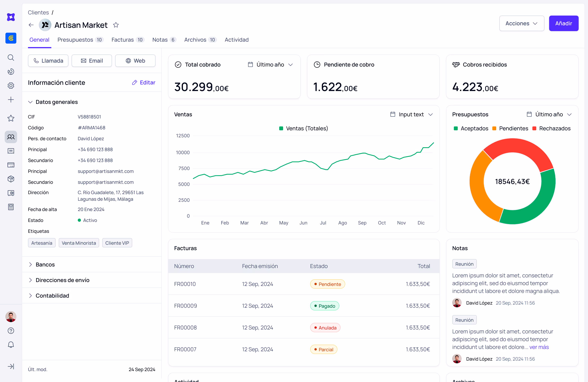Viewport: 588px width, 382px height.
Task: Switch to the Notas tab
Action: tap(164, 40)
